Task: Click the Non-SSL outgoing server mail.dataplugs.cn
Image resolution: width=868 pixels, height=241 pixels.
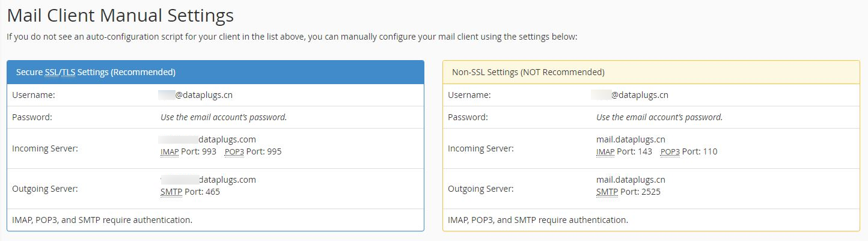Action: 631,180
